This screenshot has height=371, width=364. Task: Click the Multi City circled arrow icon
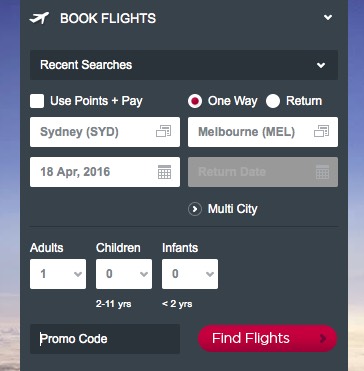click(195, 209)
